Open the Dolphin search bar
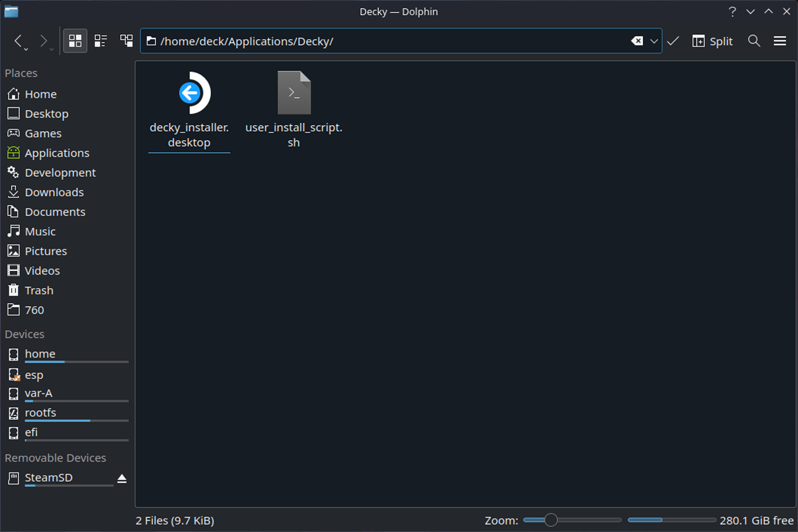 [754, 41]
